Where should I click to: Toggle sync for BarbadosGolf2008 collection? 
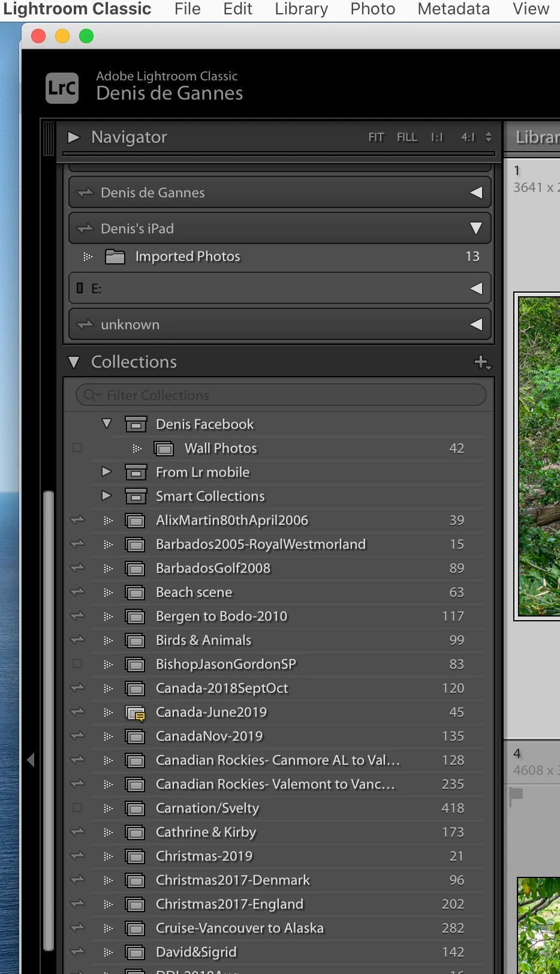pos(78,568)
